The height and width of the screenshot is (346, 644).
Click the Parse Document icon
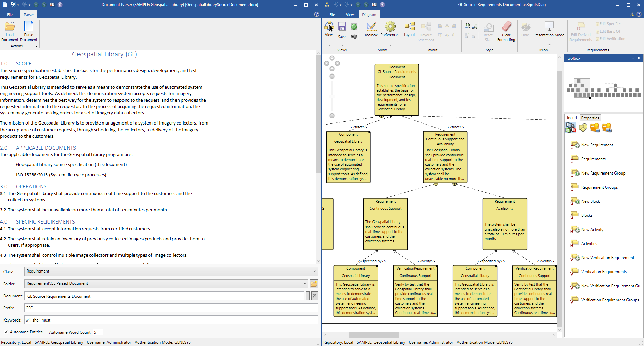[29, 27]
